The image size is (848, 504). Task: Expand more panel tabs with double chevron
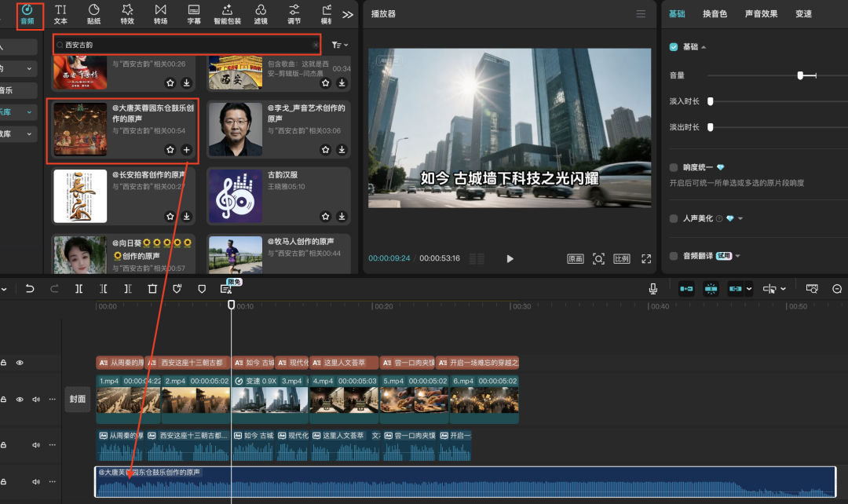click(x=348, y=14)
